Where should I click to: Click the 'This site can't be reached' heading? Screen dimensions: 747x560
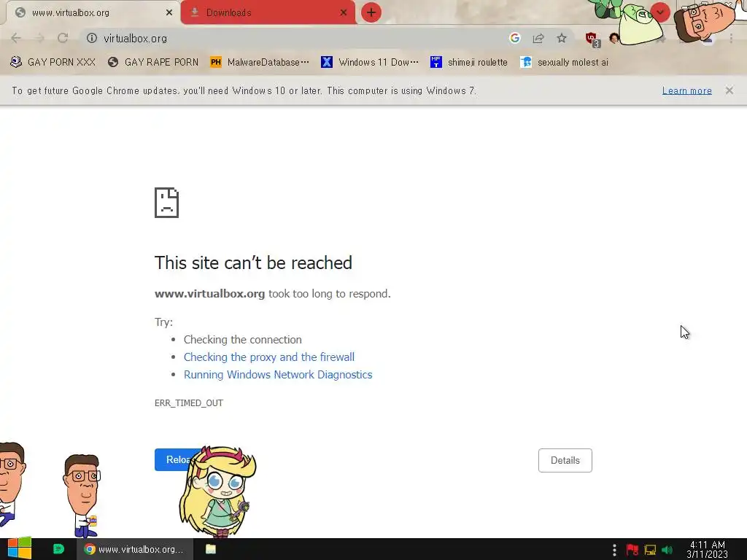(253, 262)
